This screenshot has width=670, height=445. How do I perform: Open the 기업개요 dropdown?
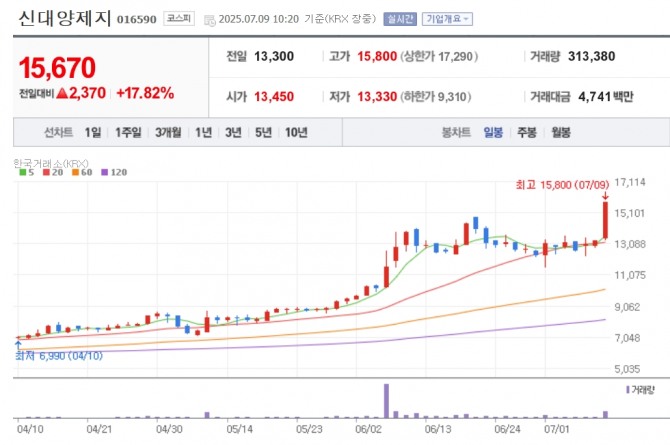[x=447, y=19]
